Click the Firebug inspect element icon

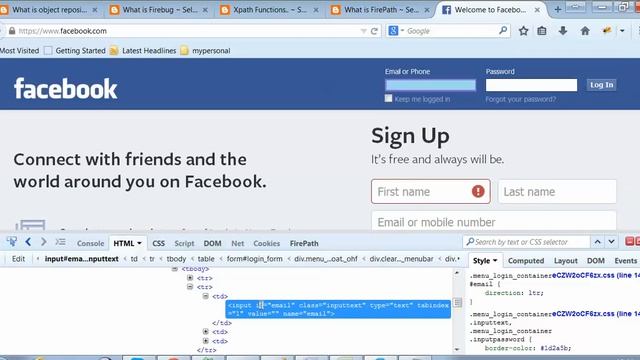12,242
